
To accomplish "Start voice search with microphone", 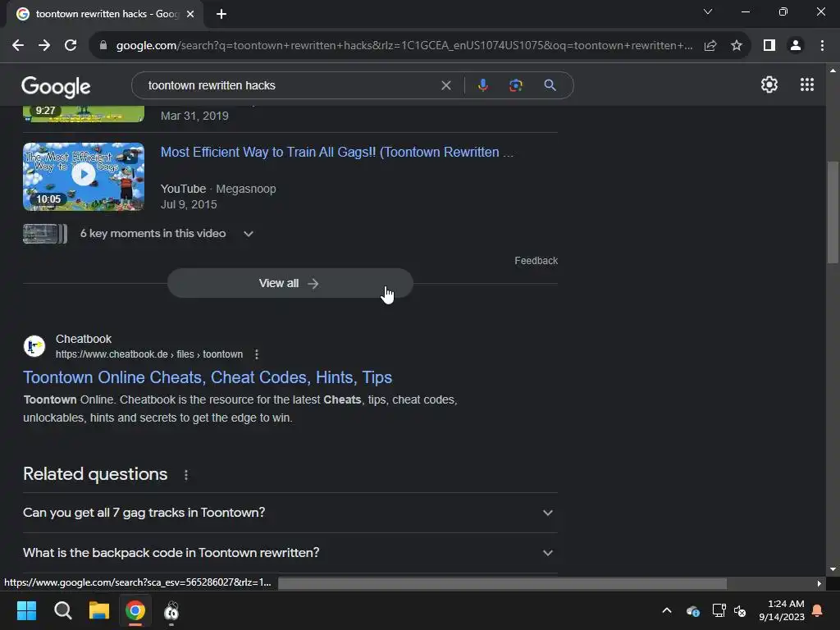I will [482, 85].
